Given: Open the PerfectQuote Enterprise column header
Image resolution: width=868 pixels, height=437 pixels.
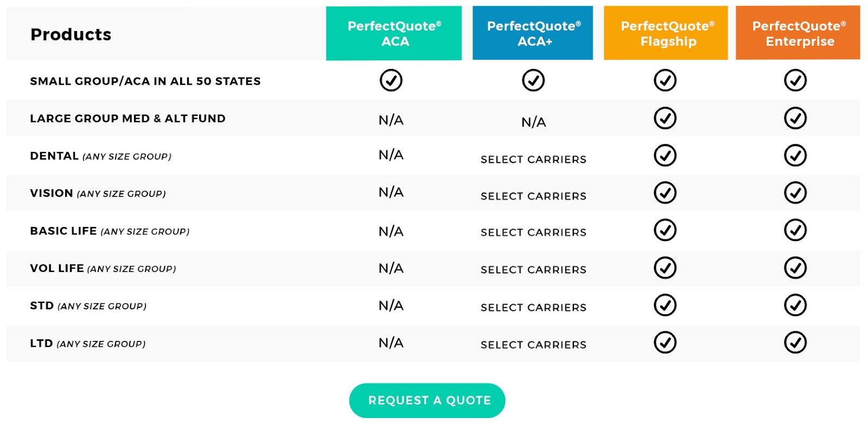Looking at the screenshot, I should pos(798,33).
